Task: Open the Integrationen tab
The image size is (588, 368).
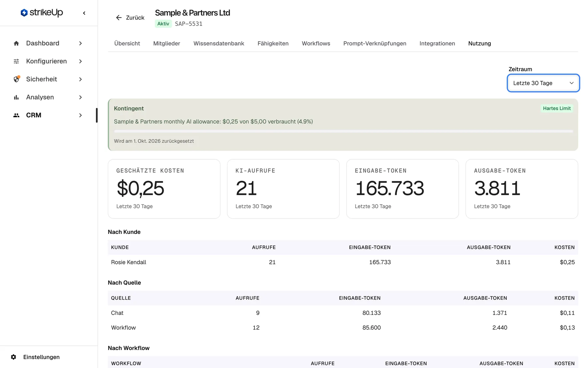Action: (x=437, y=44)
